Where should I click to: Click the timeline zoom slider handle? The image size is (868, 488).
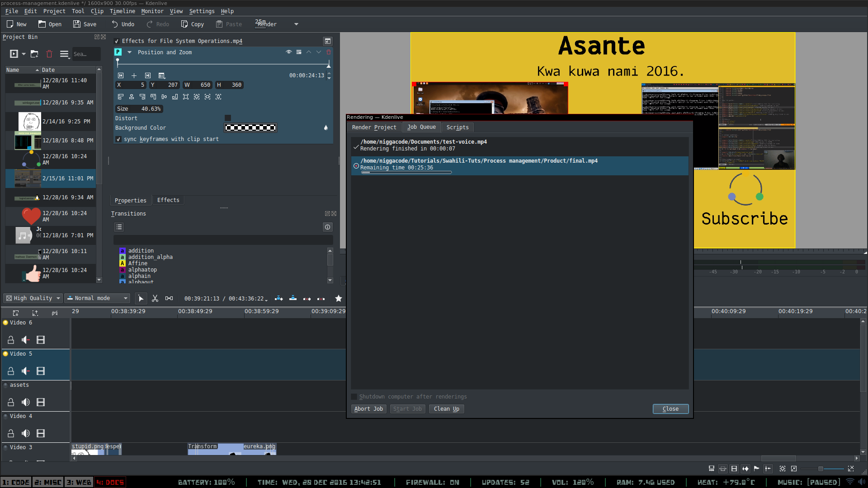[x=820, y=469]
